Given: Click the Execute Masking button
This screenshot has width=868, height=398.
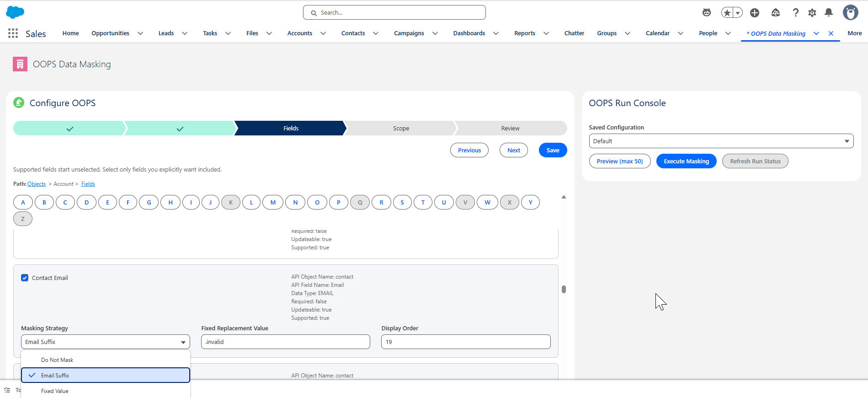Looking at the screenshot, I should pos(686,161).
